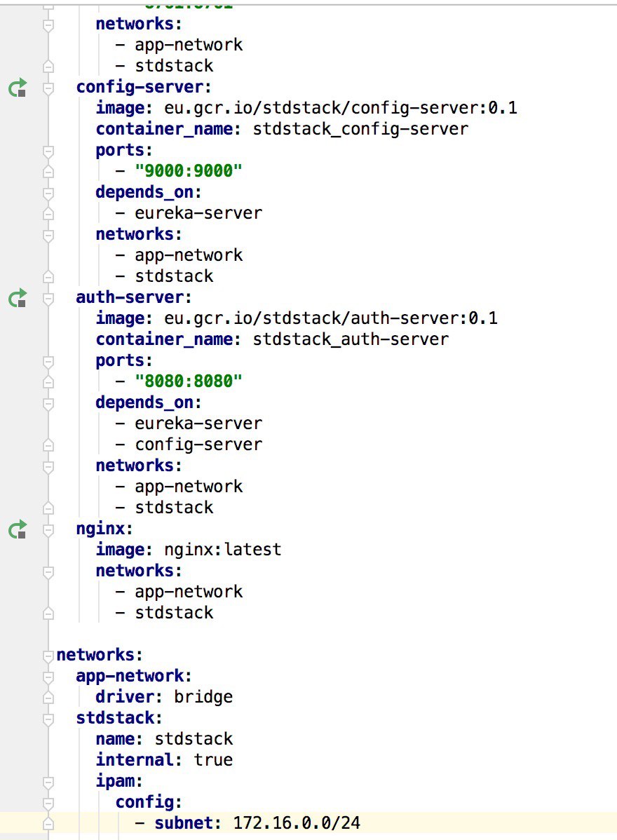This screenshot has height=840, width=617.
Task: Run the config-server service from gutter icon
Action: [18, 88]
